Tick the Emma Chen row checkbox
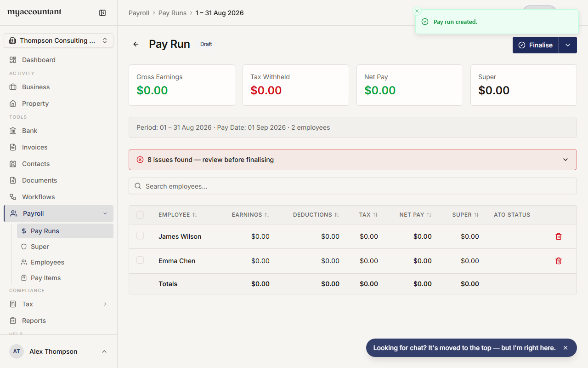588x368 pixels. click(140, 260)
